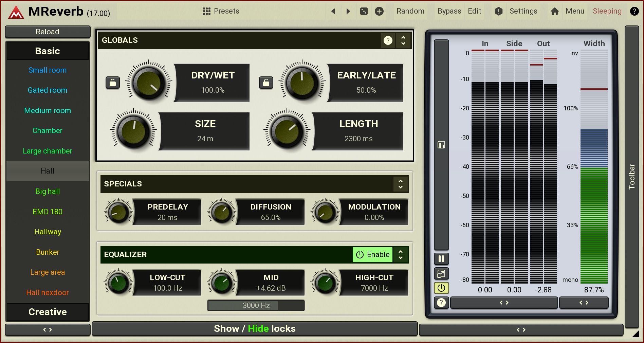This screenshot has height=343, width=644.
Task: Toggle the Dry/Wet lock
Action: (x=113, y=83)
